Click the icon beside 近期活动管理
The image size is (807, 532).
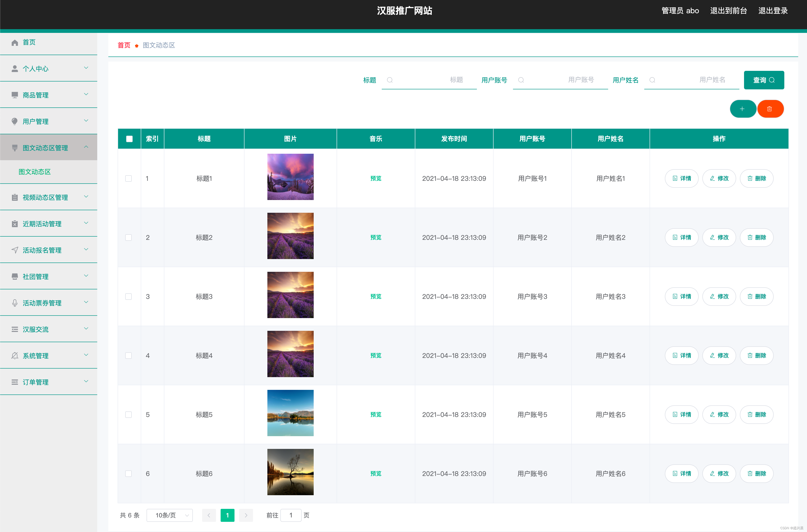click(x=15, y=224)
